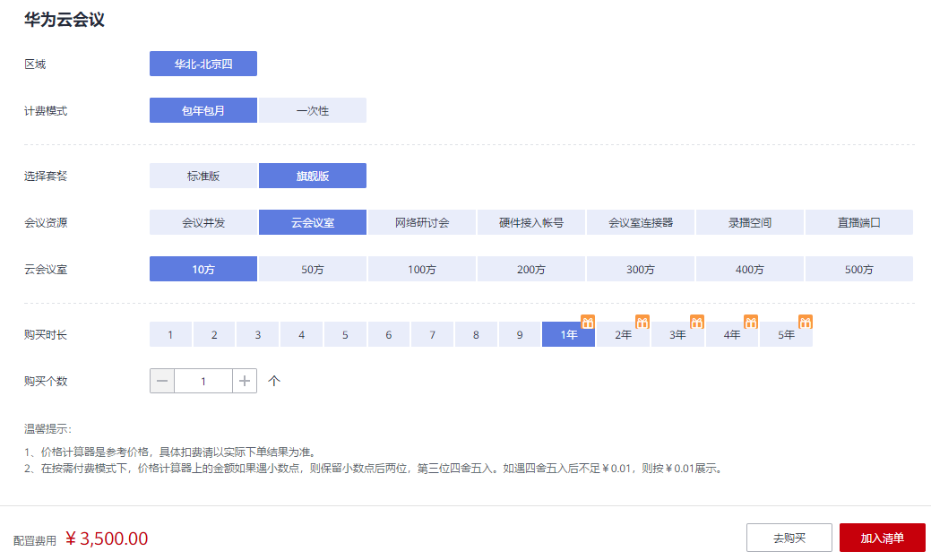
Task: Select region 华北-北京四
Action: (x=203, y=64)
